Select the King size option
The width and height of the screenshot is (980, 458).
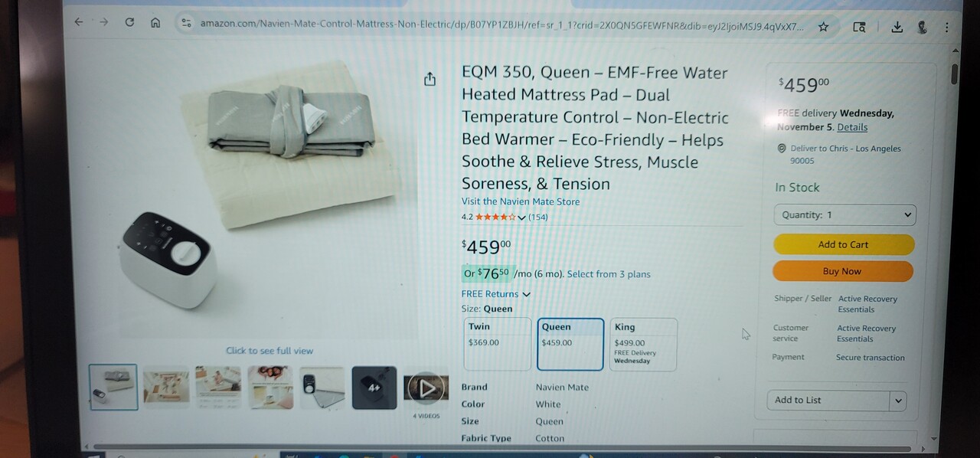click(643, 345)
